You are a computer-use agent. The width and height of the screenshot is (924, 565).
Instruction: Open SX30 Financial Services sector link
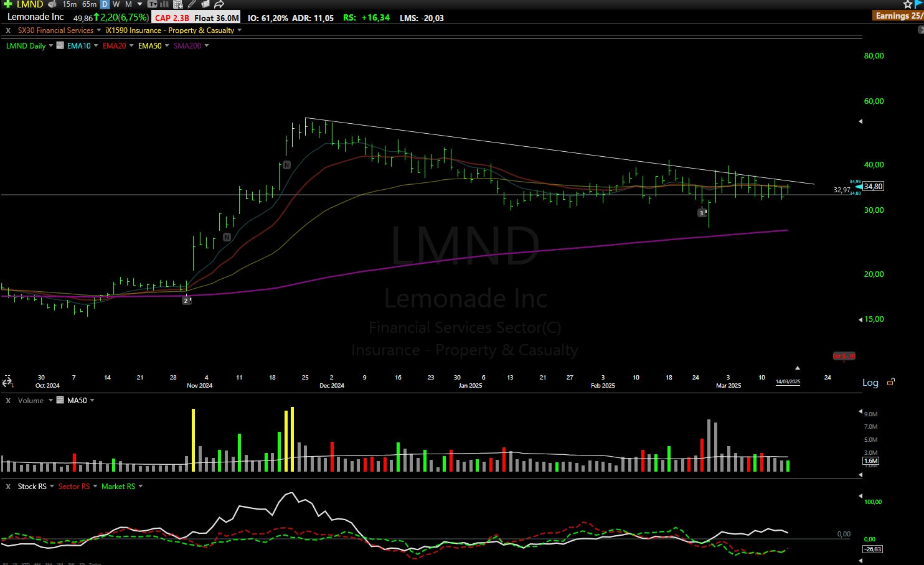pos(55,30)
